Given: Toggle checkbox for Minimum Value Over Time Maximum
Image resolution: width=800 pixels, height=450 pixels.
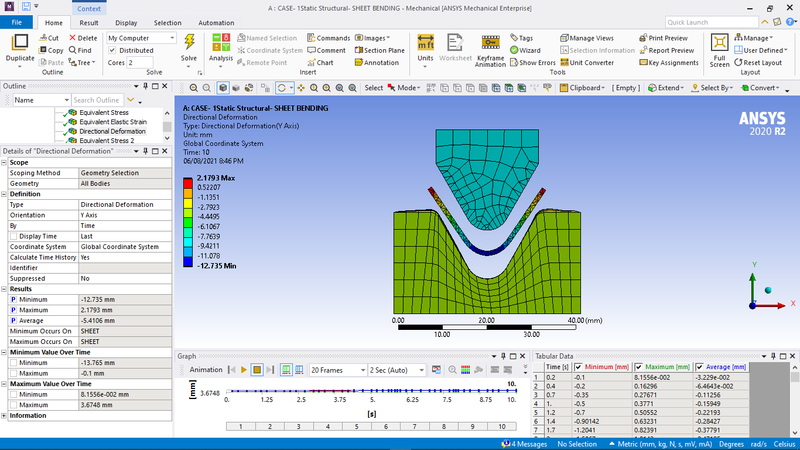Looking at the screenshot, I should click(x=13, y=373).
